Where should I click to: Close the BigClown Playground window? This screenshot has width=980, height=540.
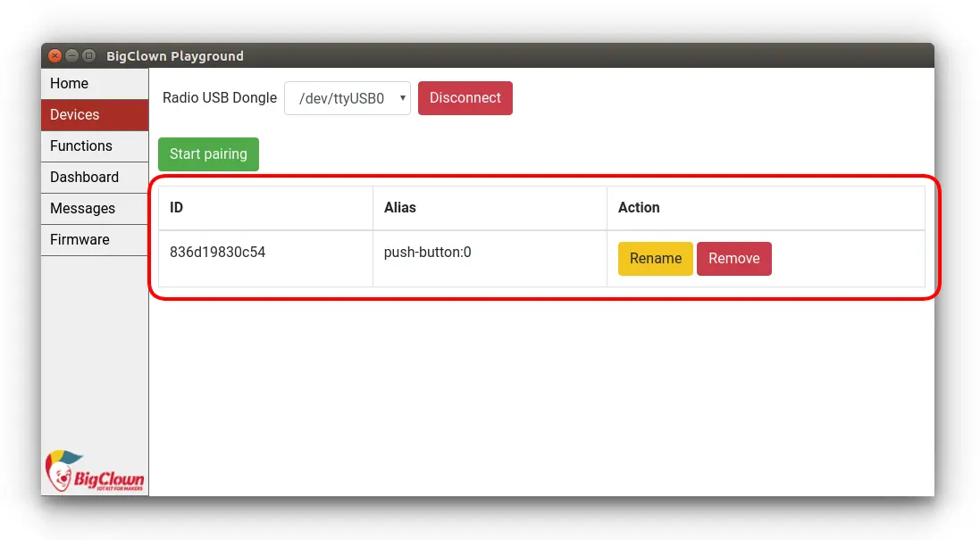55,56
